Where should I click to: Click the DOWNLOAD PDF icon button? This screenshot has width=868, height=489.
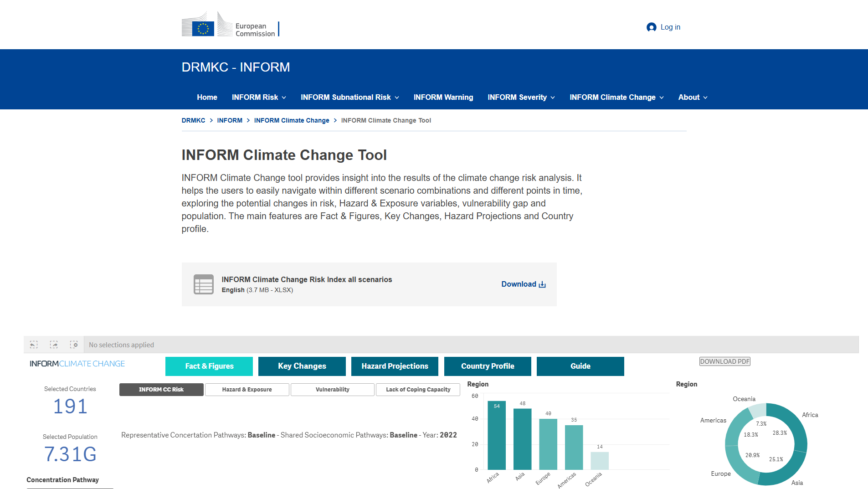724,361
